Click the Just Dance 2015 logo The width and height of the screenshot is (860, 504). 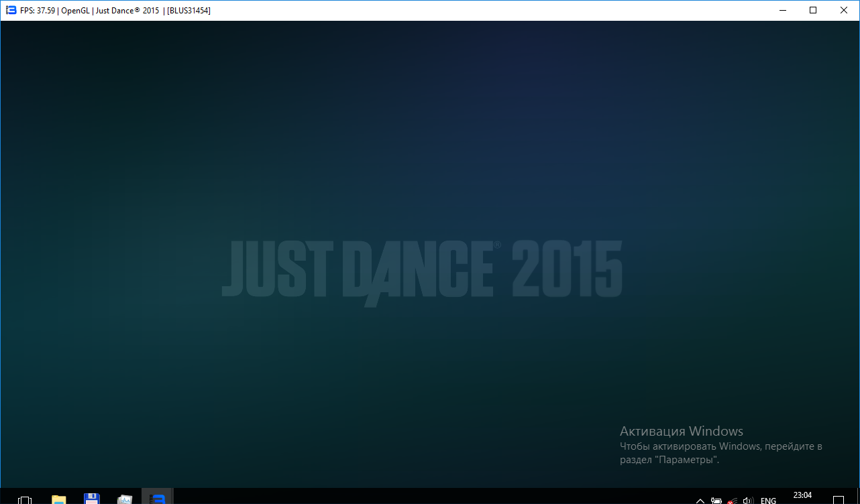pos(421,269)
